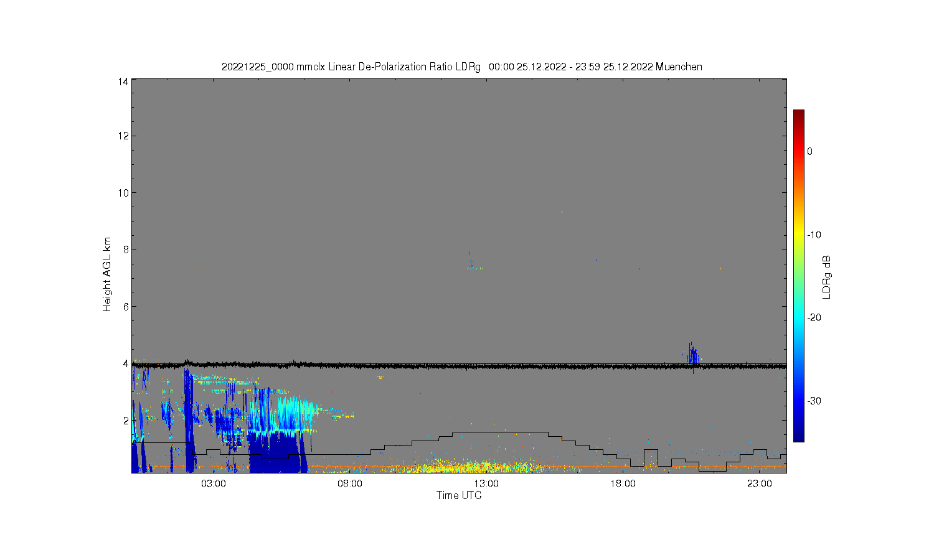Click the plot title starting with 20221225_0000.mmclx
The height and width of the screenshot is (560, 934).
462,67
